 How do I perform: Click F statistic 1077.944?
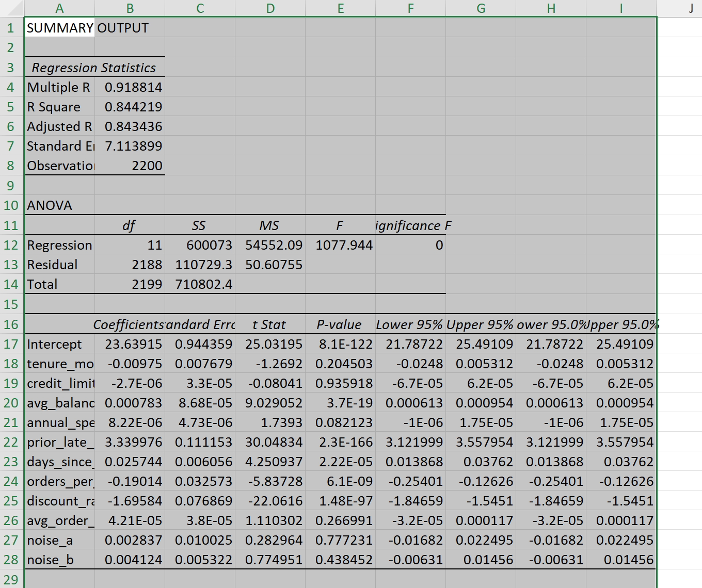341,245
